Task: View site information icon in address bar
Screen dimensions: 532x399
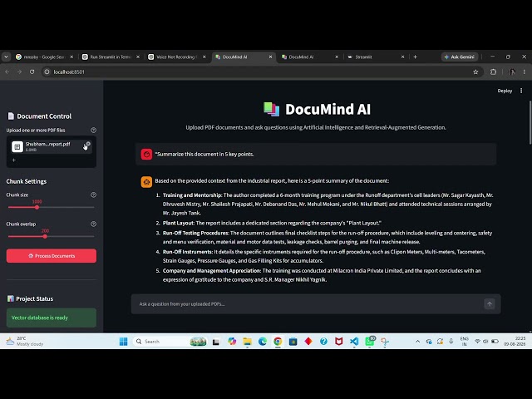Action: pyautogui.click(x=47, y=72)
